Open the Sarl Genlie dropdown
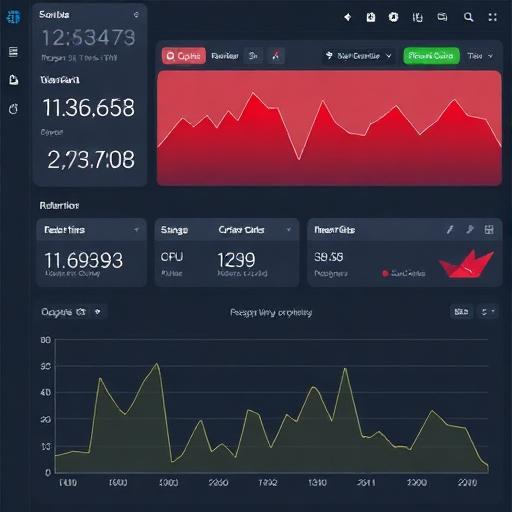 click(x=358, y=56)
